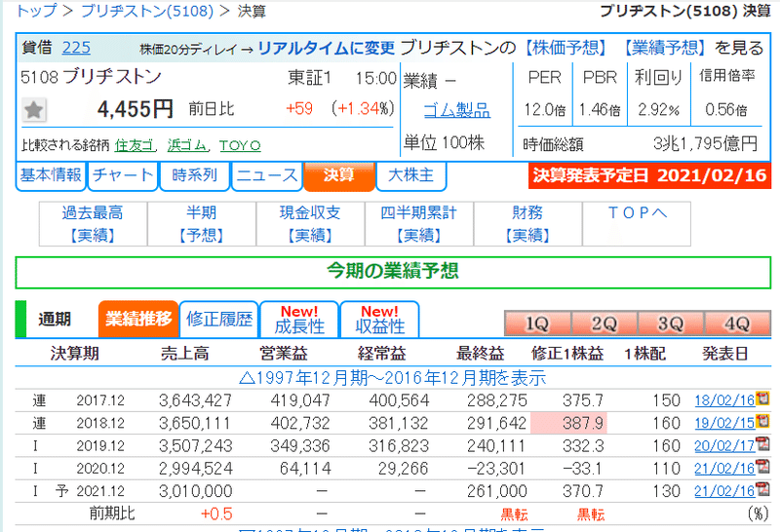Click the 修正1株益 column header
The image size is (780, 532).
tap(567, 354)
